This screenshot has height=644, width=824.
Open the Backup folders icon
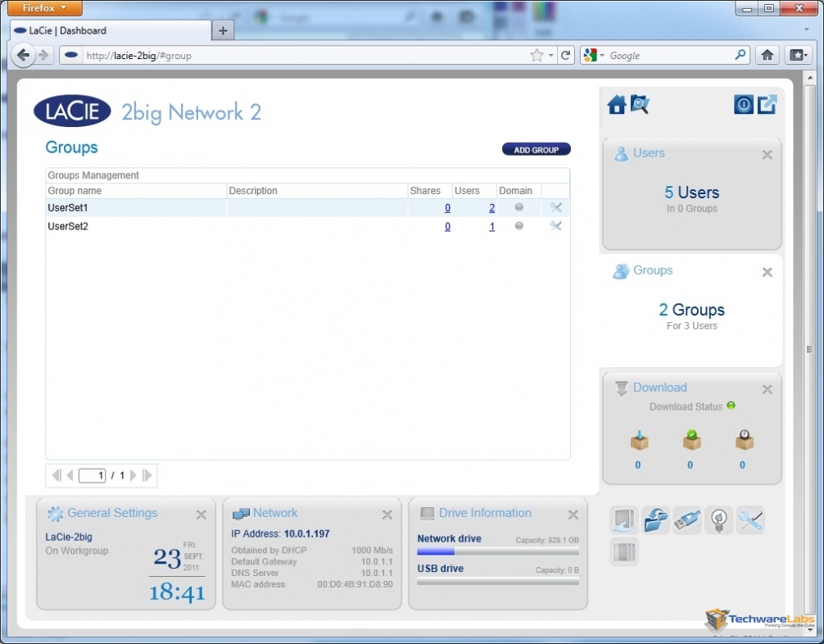click(x=656, y=520)
